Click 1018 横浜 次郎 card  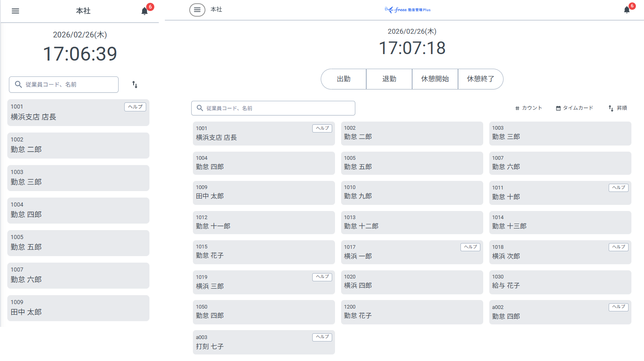(560, 252)
